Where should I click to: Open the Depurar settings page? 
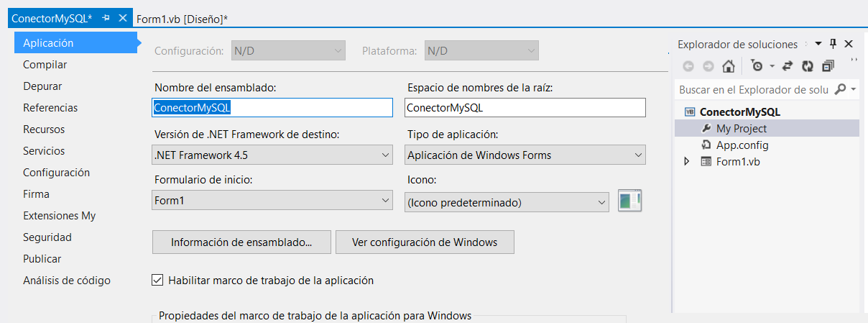(x=42, y=86)
